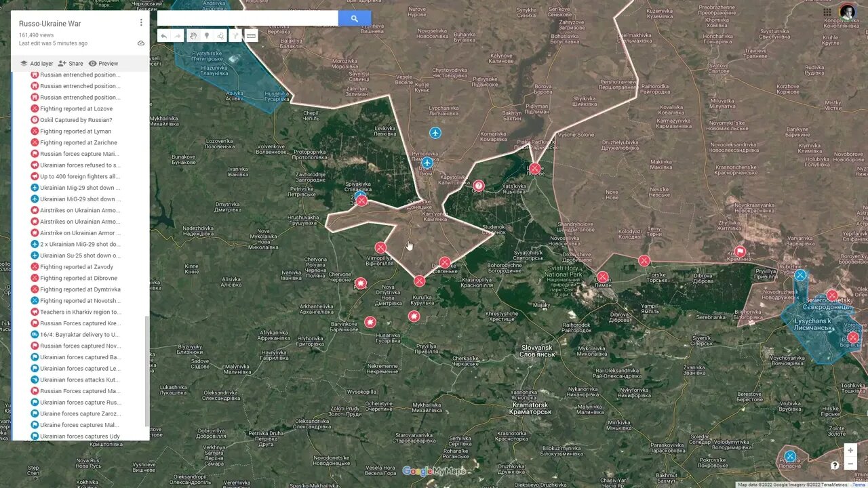
Task: Click the cloud saved-to-Drive icon
Action: point(141,43)
